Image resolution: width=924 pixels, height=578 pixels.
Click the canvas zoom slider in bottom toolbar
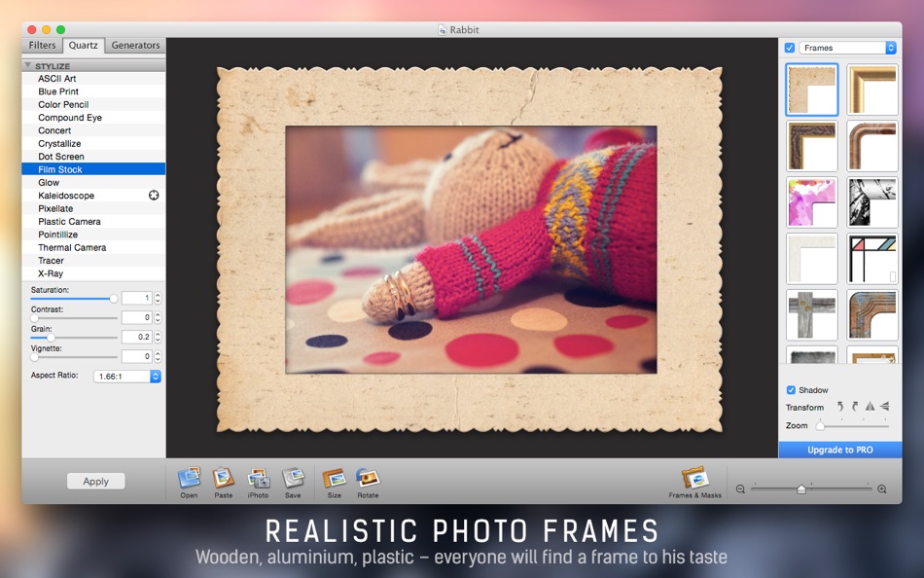click(811, 488)
